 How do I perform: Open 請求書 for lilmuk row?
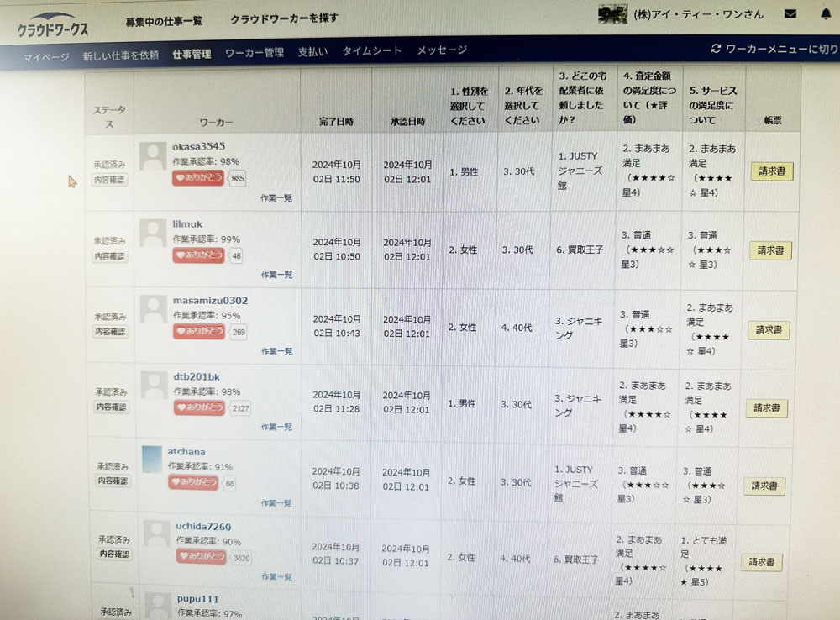point(771,250)
